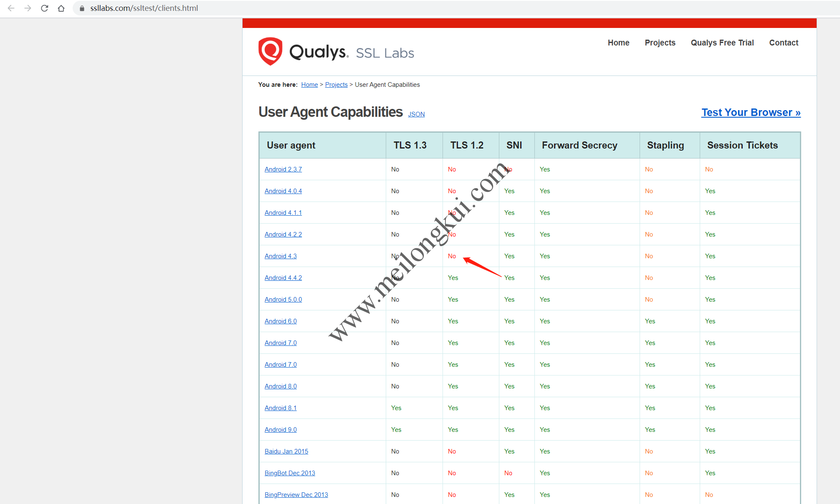This screenshot has width=840, height=504.
Task: Click the Home breadcrumb link
Action: click(310, 85)
